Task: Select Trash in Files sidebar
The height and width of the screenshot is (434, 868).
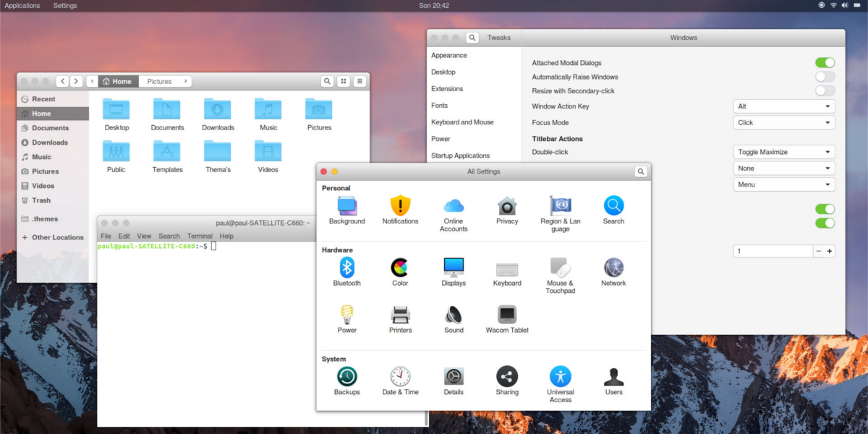Action: tap(53, 200)
